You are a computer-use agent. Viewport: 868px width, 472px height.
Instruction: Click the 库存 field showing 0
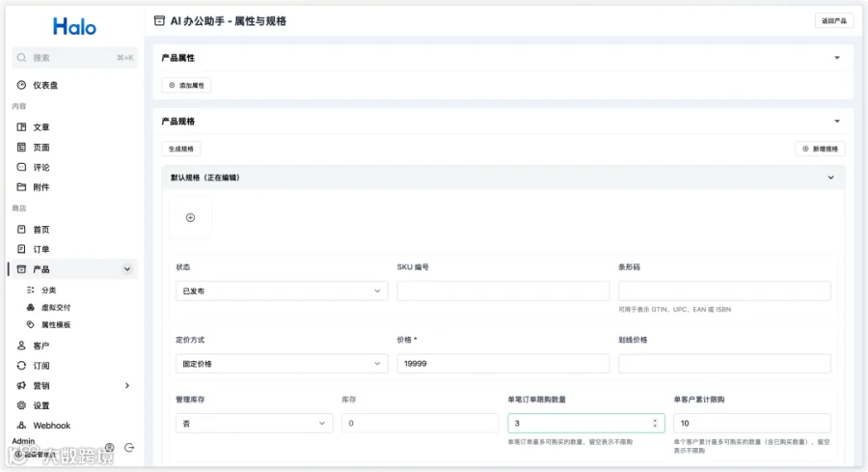[x=420, y=423]
